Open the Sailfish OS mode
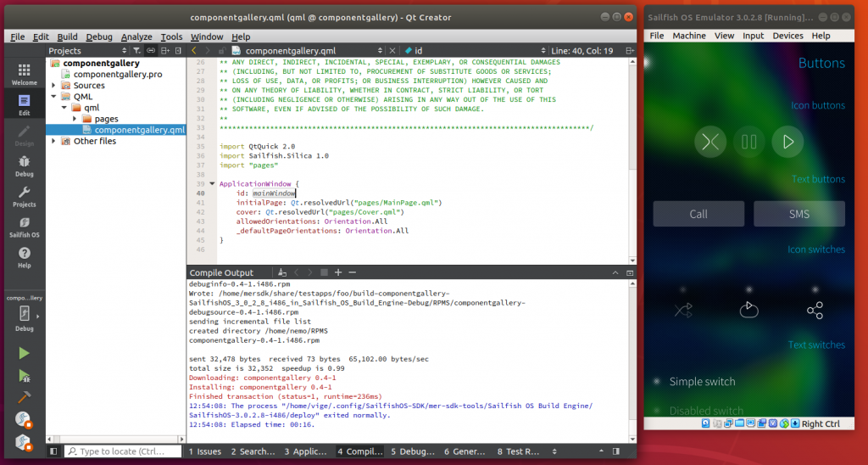This screenshot has height=465, width=868. (24, 227)
